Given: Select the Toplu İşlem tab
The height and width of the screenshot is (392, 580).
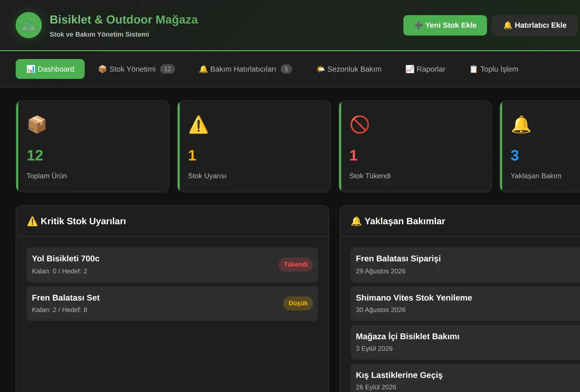Looking at the screenshot, I should coord(493,69).
